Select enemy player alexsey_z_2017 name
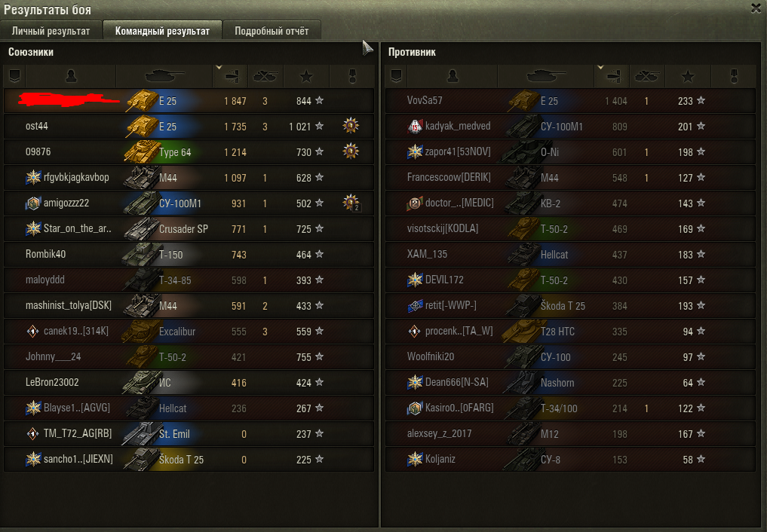Viewport: 767px width, 532px height. click(439, 434)
